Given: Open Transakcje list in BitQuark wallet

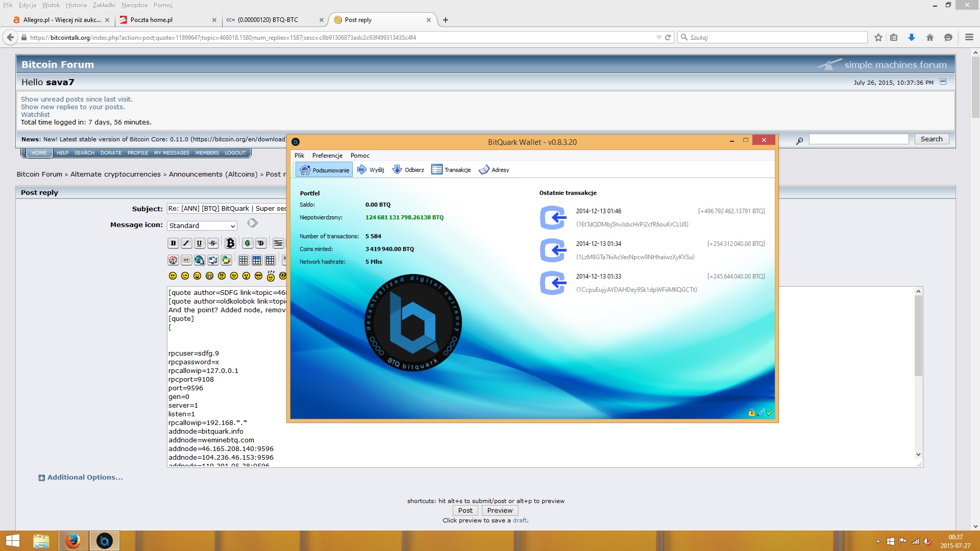Looking at the screenshot, I should (451, 170).
